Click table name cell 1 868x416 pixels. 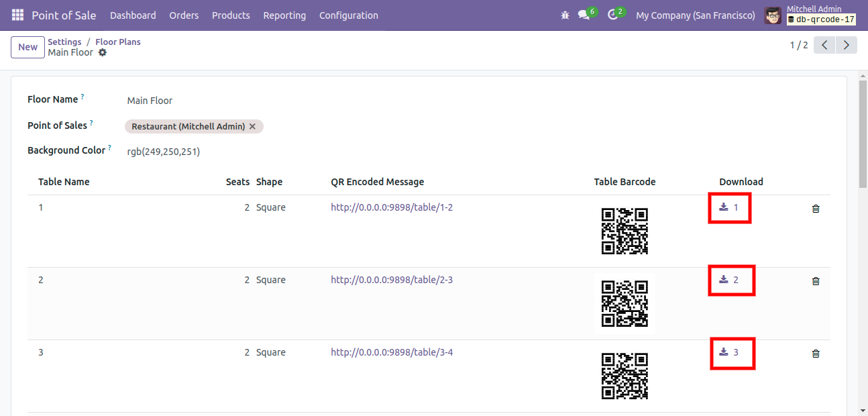pyautogui.click(x=41, y=207)
